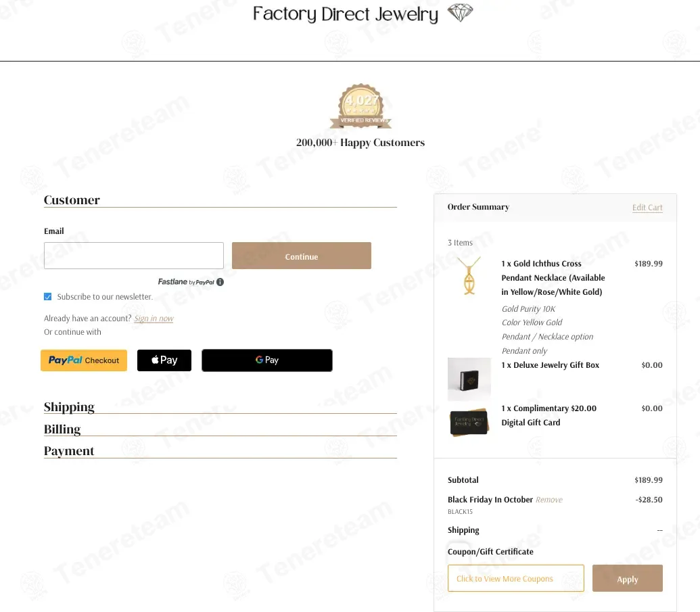This screenshot has width=700, height=612.
Task: Remove the BLACK15 coupon discount
Action: click(549, 500)
